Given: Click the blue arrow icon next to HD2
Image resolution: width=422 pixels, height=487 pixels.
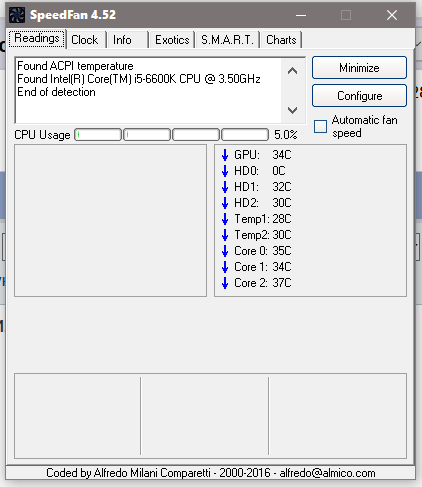Looking at the screenshot, I should pos(225,203).
